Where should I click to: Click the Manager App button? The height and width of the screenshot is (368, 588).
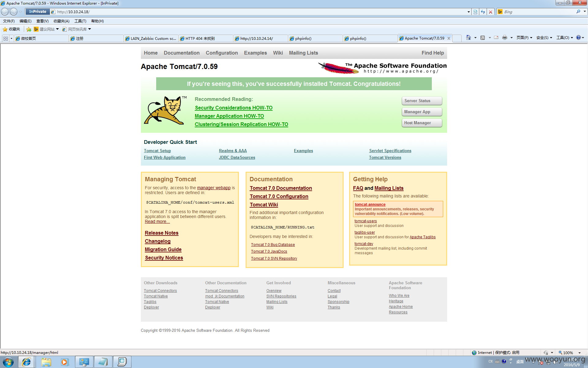tap(422, 112)
